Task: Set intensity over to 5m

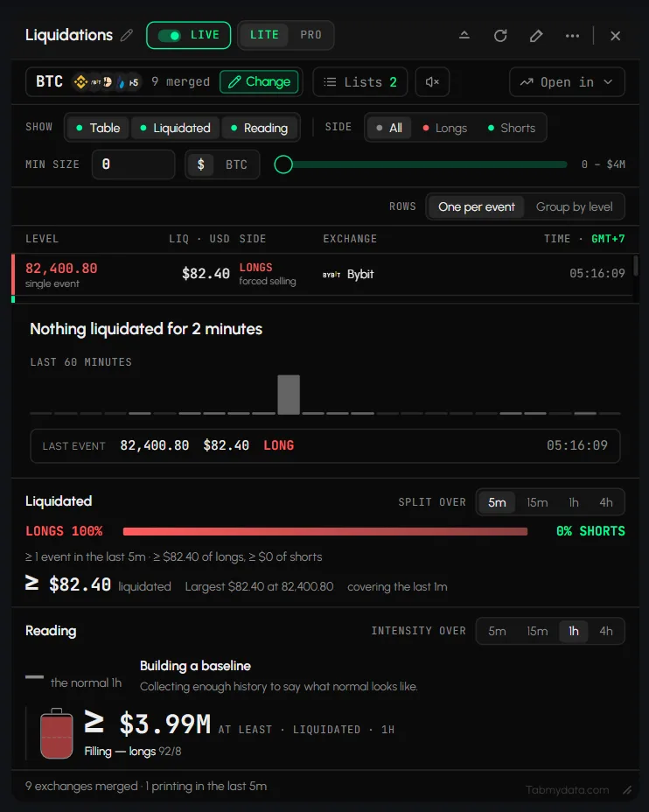Action: click(497, 631)
